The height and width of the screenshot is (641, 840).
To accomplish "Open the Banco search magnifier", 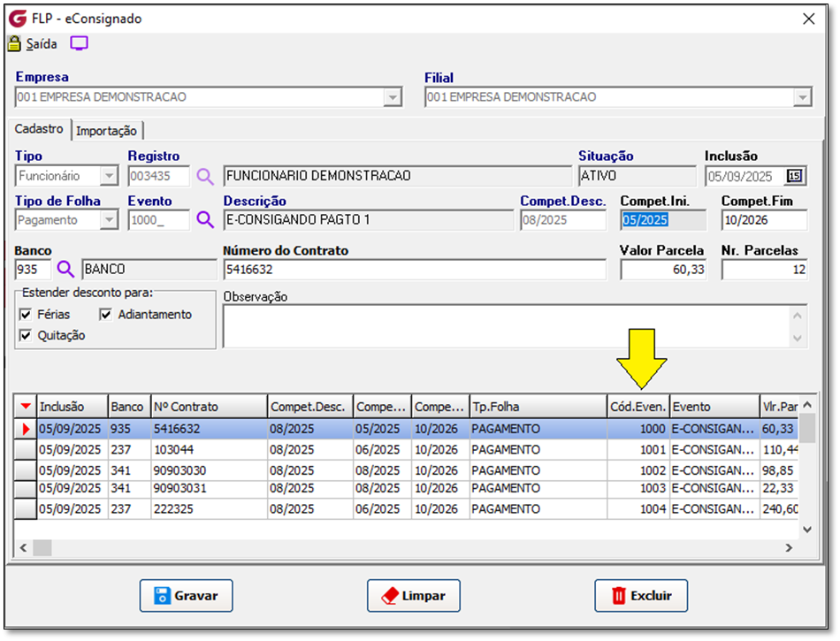I will (65, 269).
